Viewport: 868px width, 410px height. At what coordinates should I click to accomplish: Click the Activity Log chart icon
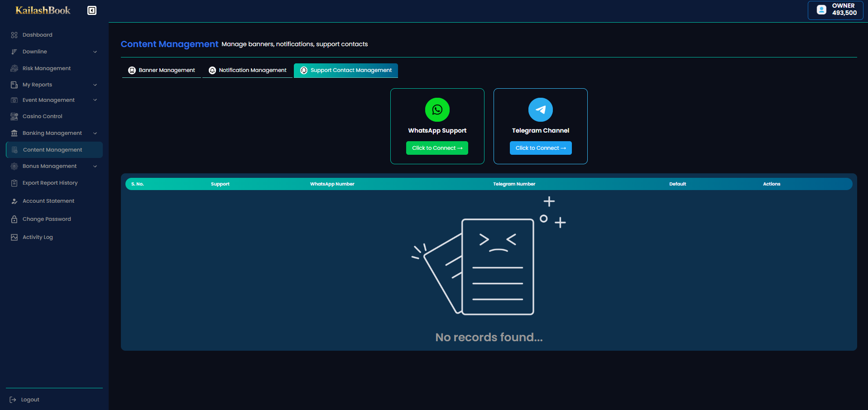(x=14, y=237)
